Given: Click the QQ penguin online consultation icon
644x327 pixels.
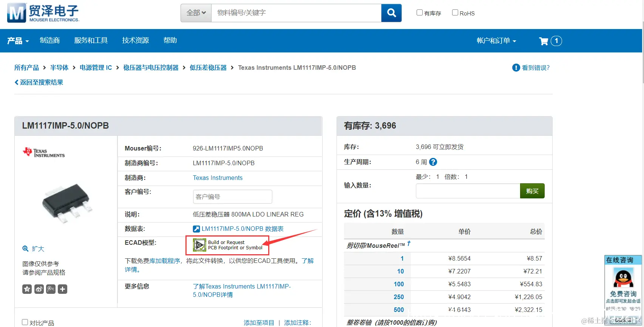Looking at the screenshot, I should [x=623, y=278].
